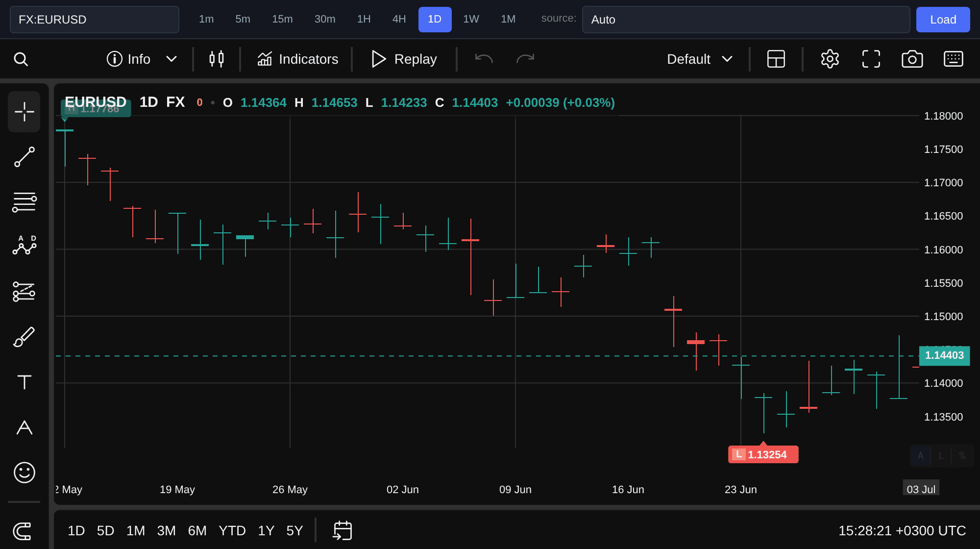Switch to the 30m timeframe
This screenshot has width=980, height=549.
pyautogui.click(x=325, y=19)
